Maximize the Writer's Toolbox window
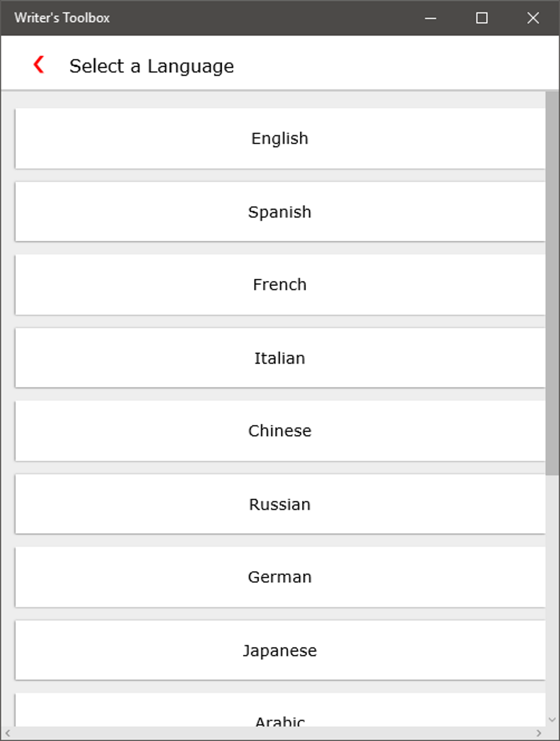The width and height of the screenshot is (560, 741). pyautogui.click(x=481, y=18)
